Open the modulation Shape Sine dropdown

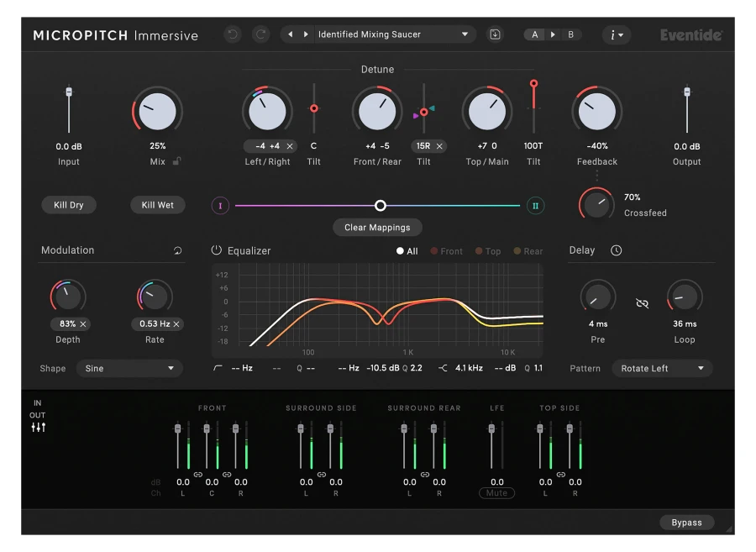[x=129, y=368]
